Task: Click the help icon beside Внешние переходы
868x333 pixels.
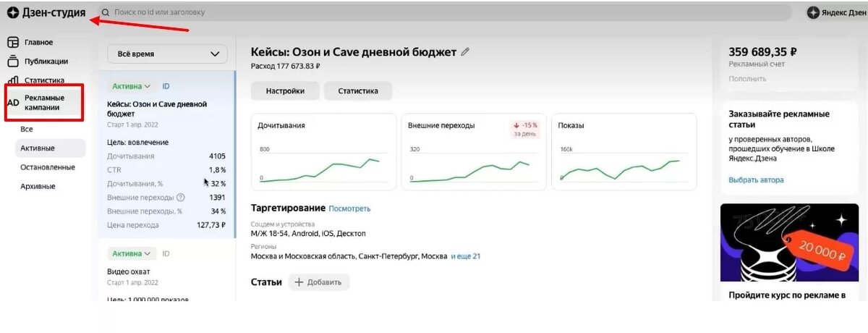Action: pyautogui.click(x=181, y=198)
